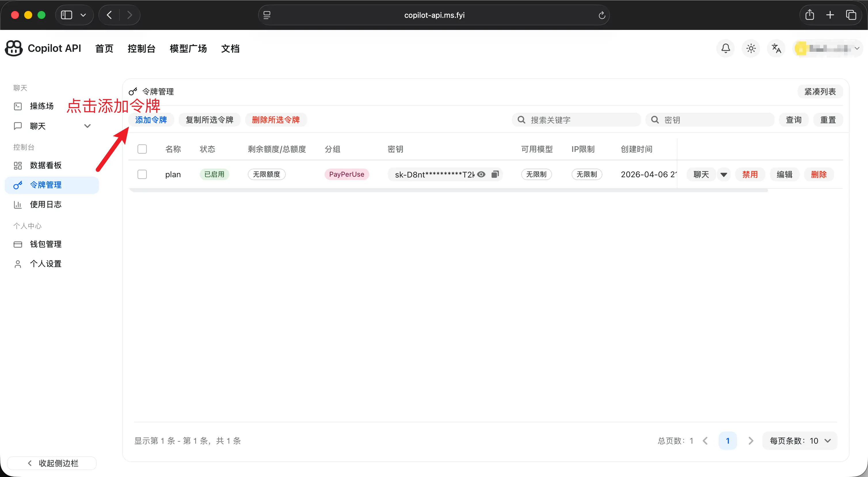The width and height of the screenshot is (868, 477).
Task: Open the language translation icon
Action: (776, 49)
